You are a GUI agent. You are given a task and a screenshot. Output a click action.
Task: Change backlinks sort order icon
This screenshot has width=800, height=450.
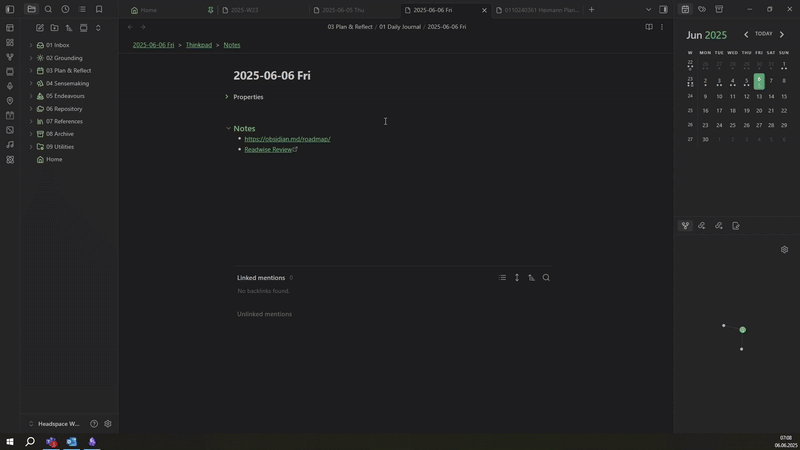(x=532, y=278)
